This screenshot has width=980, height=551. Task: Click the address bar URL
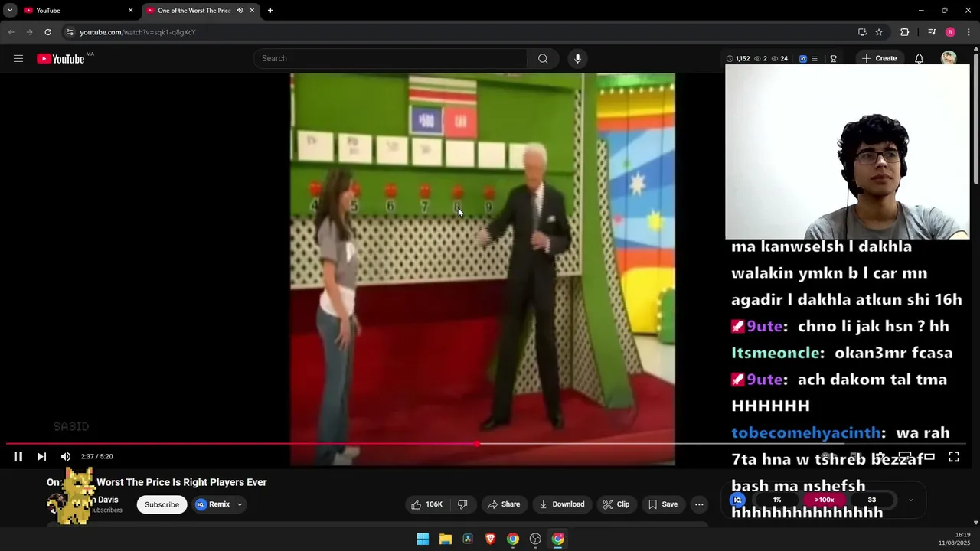(x=138, y=32)
